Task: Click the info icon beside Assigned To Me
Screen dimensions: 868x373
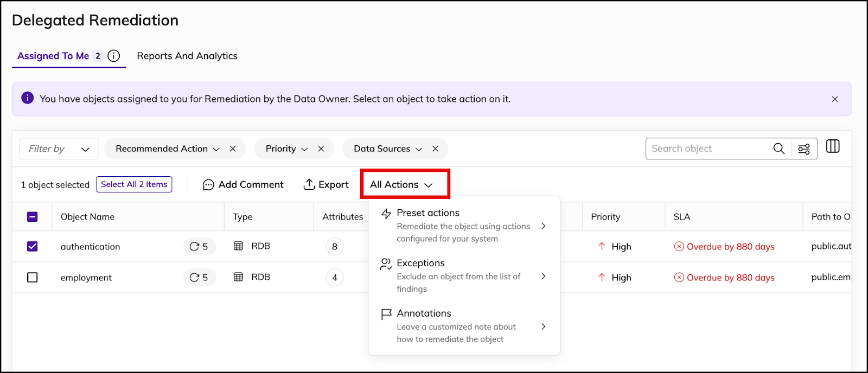Action: click(114, 56)
